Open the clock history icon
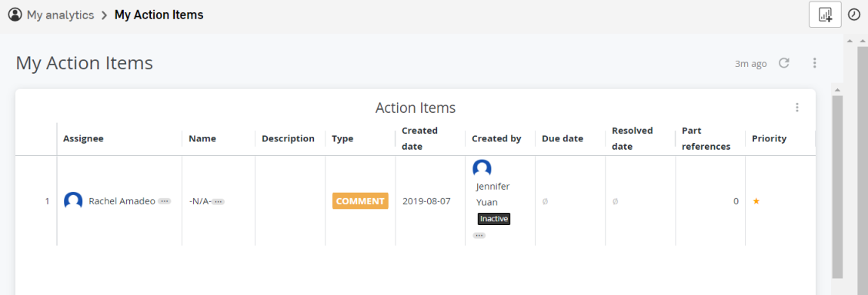The width and height of the screenshot is (868, 295). (854, 15)
